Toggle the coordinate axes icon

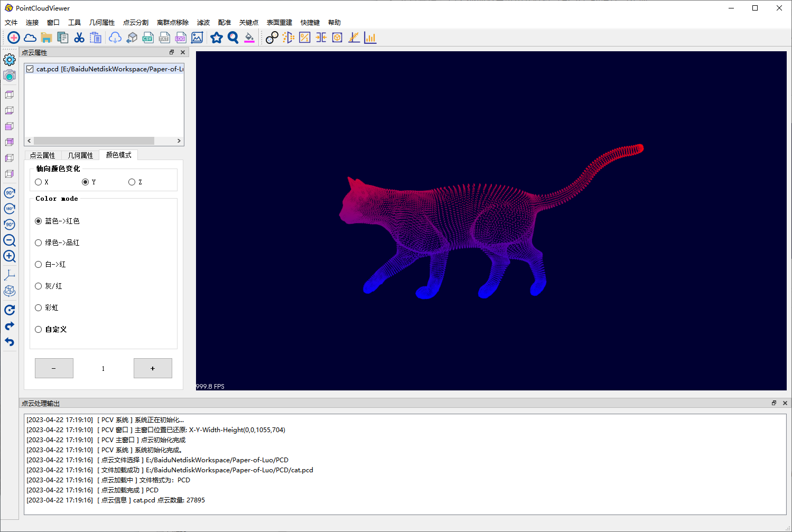coord(10,275)
